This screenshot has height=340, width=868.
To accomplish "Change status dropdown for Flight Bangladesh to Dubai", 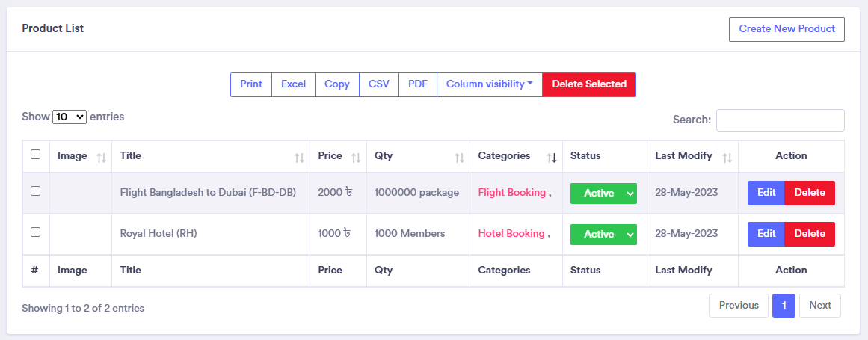I will 603,194.
